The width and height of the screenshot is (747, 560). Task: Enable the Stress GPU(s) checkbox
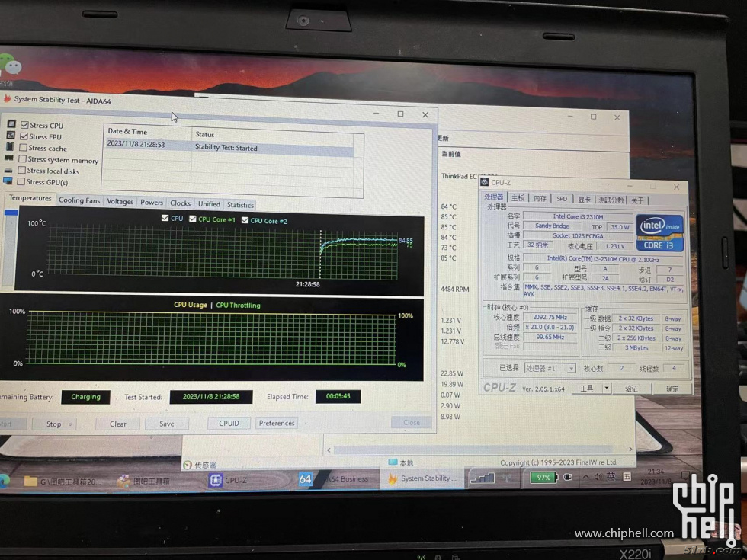click(21, 181)
